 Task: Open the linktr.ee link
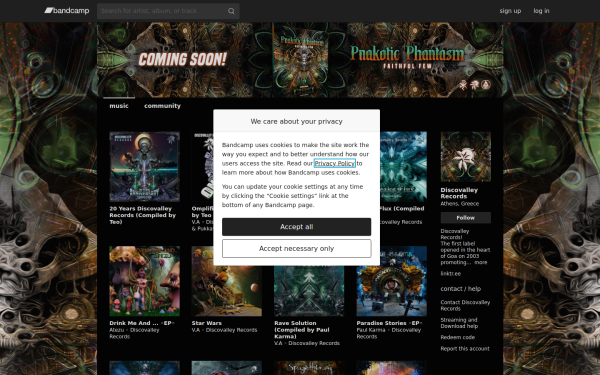450,274
